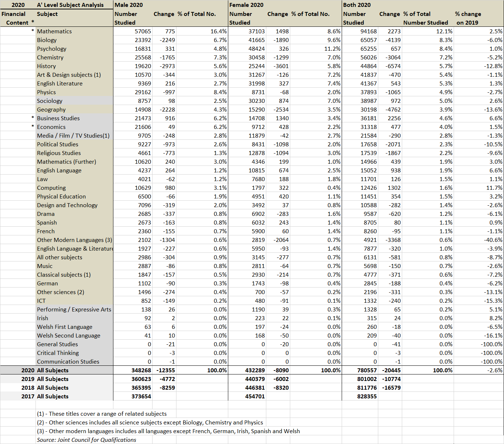
Task: Click the A' Level Subject Analysis title cell
Action: (x=70, y=5)
